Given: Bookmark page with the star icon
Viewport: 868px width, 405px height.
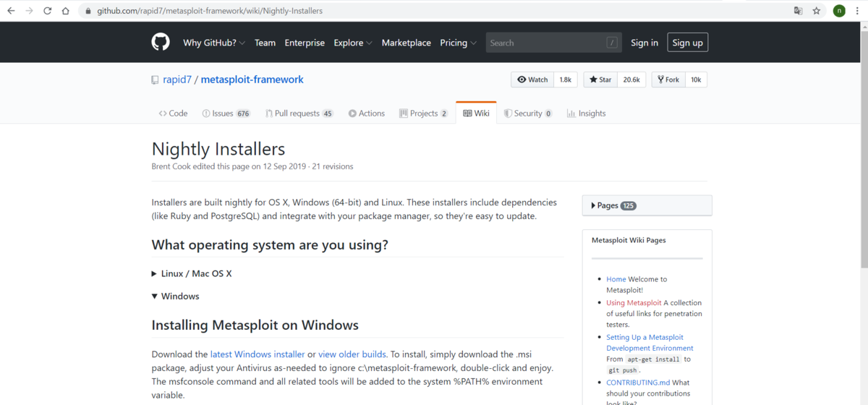Looking at the screenshot, I should click(x=817, y=11).
